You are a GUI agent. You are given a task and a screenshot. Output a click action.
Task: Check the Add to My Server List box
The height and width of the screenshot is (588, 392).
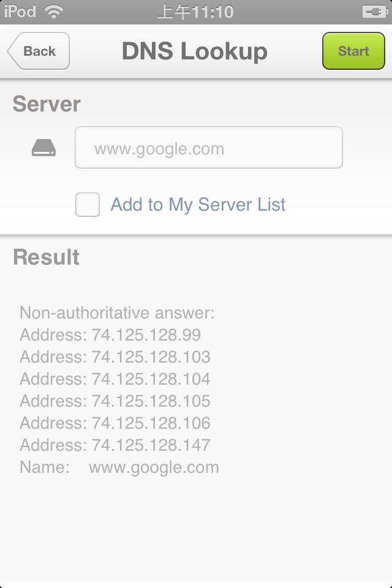[88, 205]
